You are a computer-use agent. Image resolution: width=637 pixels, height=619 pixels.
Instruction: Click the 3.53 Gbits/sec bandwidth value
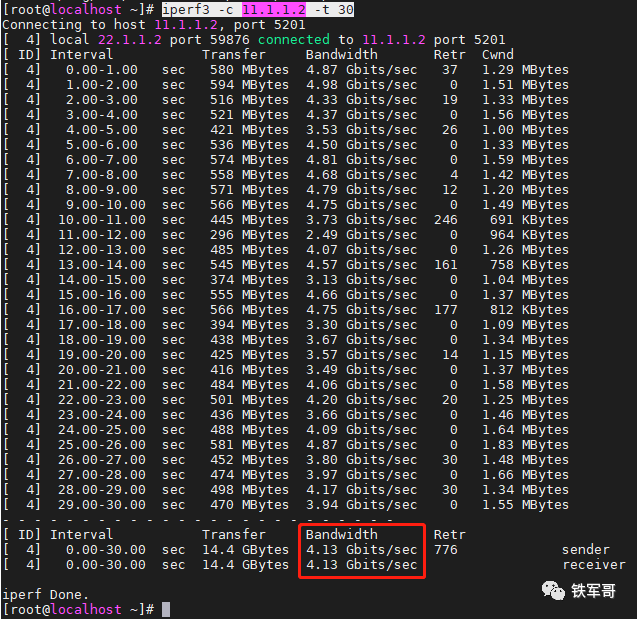pos(362,130)
